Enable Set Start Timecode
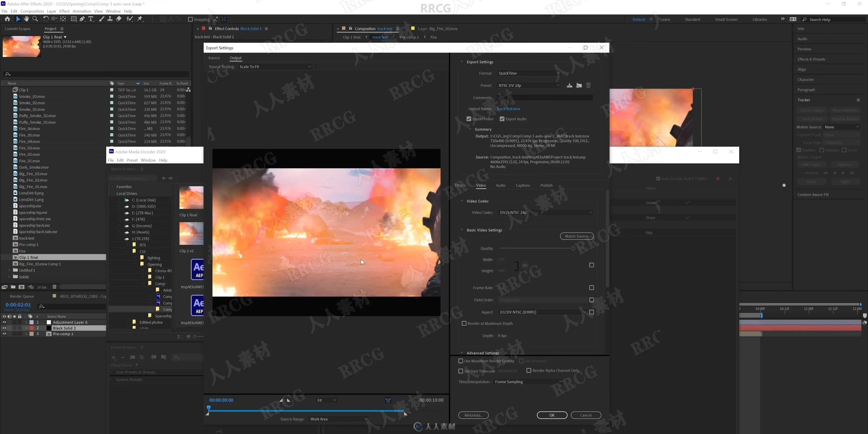This screenshot has width=868, height=434. coord(461,371)
